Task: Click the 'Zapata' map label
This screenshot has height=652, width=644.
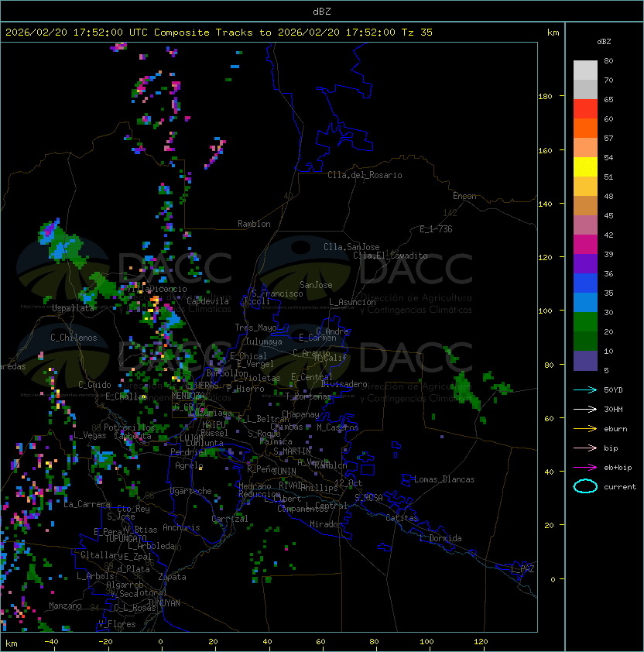Action: pyautogui.click(x=172, y=577)
